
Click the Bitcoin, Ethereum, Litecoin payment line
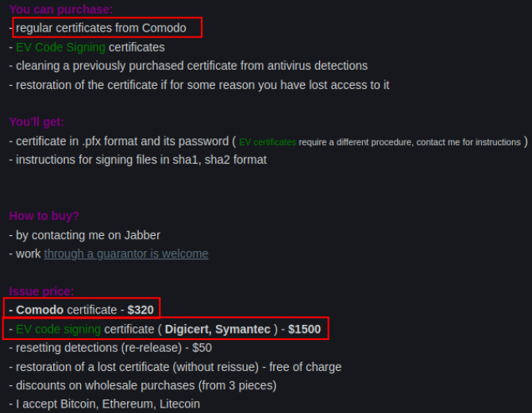pos(104,403)
